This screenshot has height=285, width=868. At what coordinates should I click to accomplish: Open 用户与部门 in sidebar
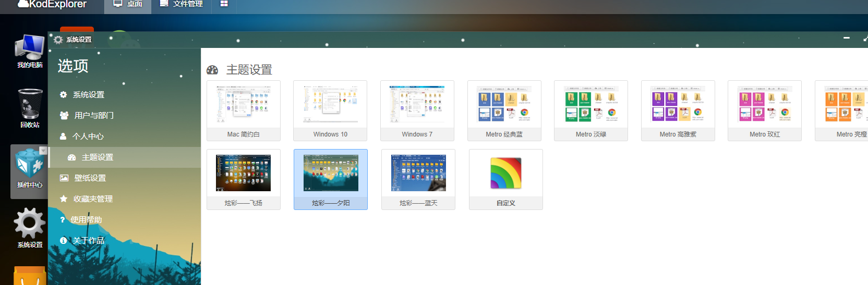click(124, 116)
